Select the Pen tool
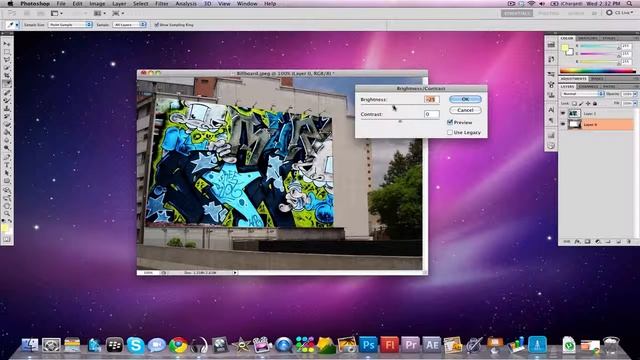 click(7, 157)
